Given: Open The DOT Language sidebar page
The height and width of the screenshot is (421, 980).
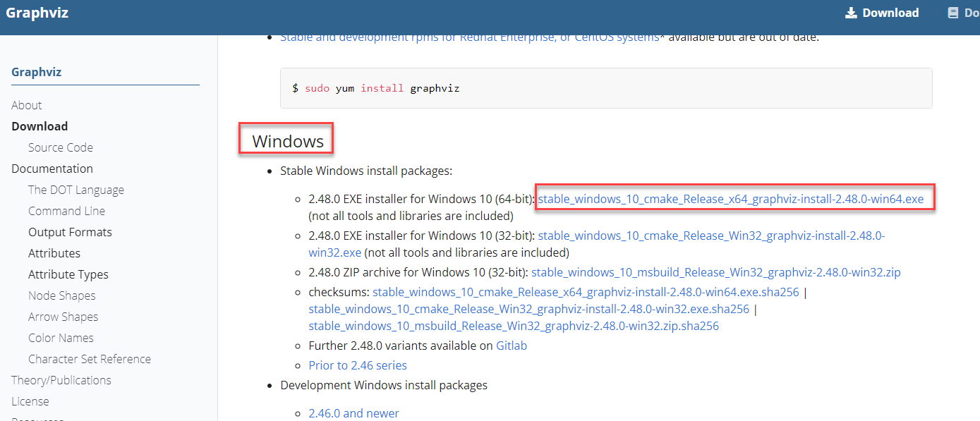Looking at the screenshot, I should point(76,190).
